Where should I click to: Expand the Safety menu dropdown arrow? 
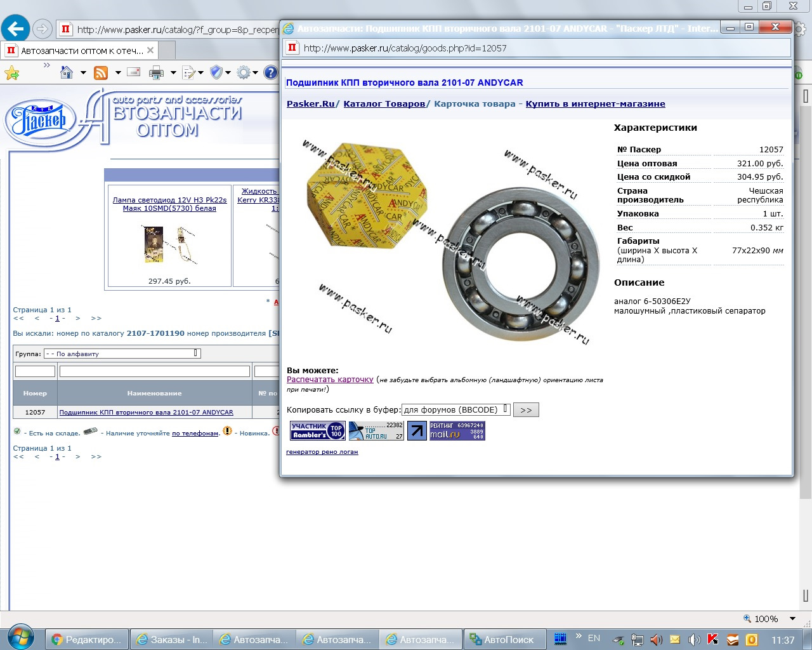[x=228, y=73]
